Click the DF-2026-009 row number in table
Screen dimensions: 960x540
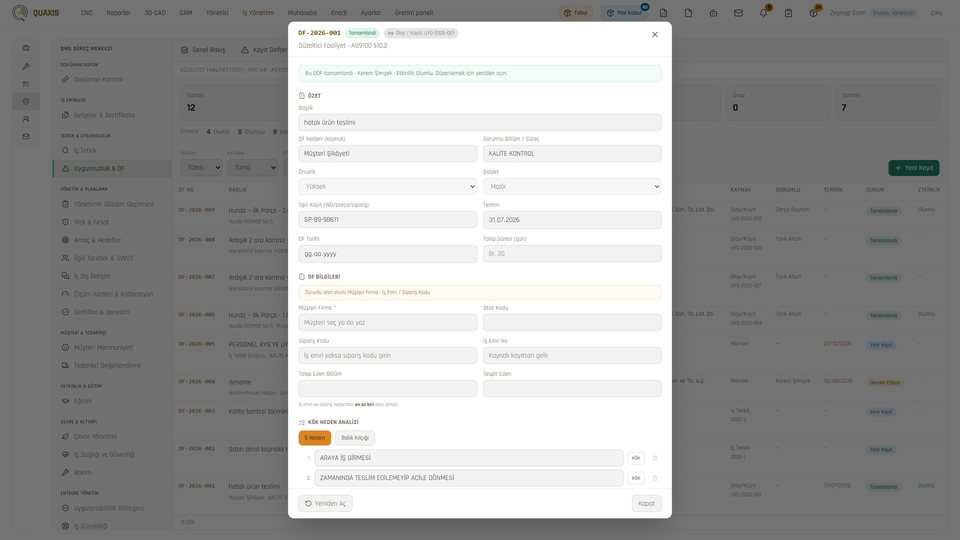pos(197,210)
